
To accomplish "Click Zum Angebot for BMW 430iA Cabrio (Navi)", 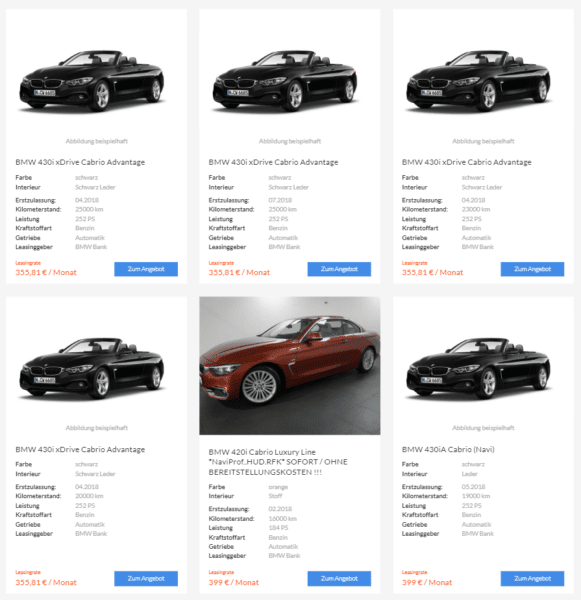I will click(x=532, y=579).
